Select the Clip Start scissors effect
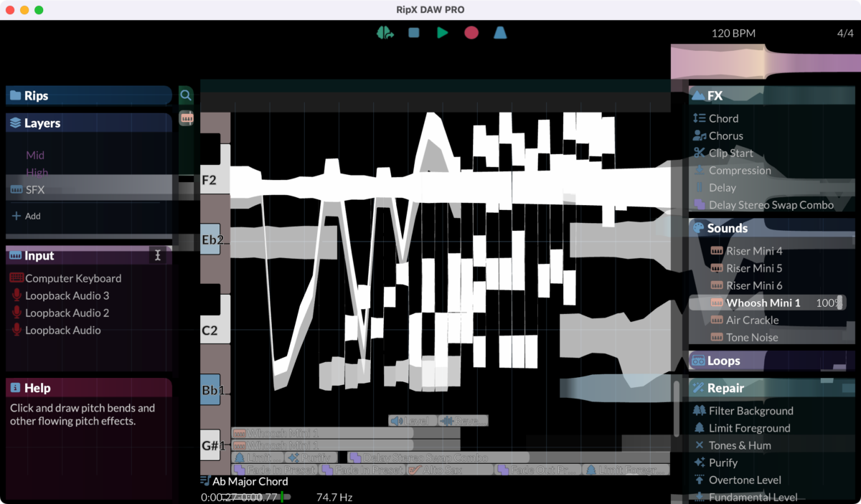Image resolution: width=861 pixels, height=504 pixels. point(723,153)
